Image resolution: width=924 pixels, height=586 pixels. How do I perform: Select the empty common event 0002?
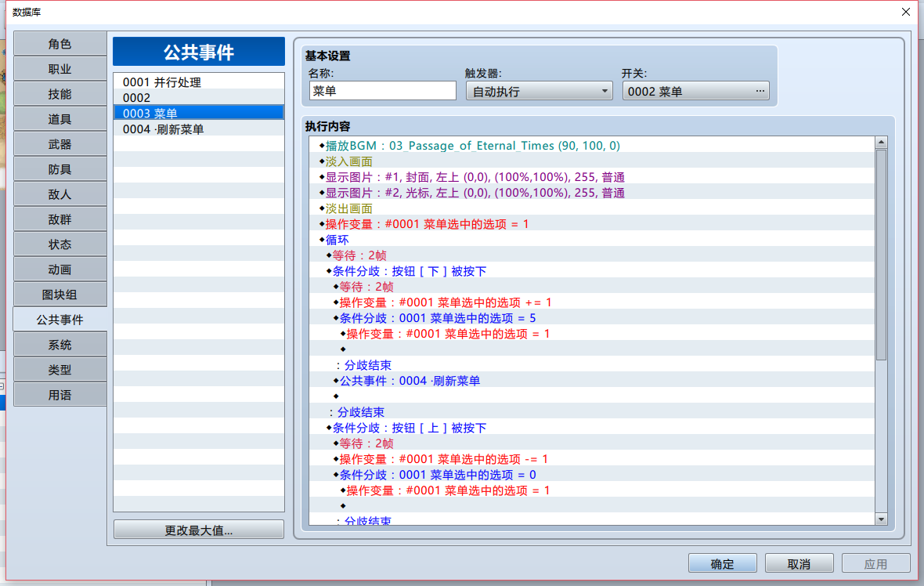(199, 97)
